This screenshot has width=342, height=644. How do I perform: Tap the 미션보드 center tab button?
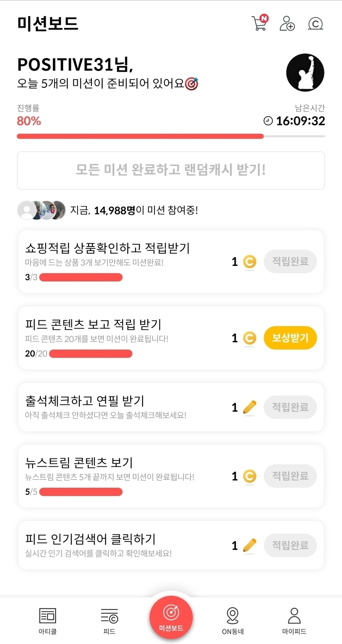[x=171, y=617]
